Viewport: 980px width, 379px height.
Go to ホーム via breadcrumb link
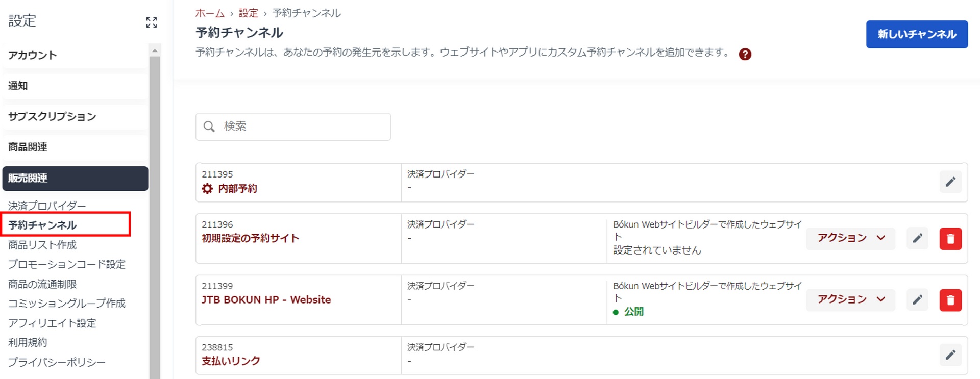[x=209, y=13]
